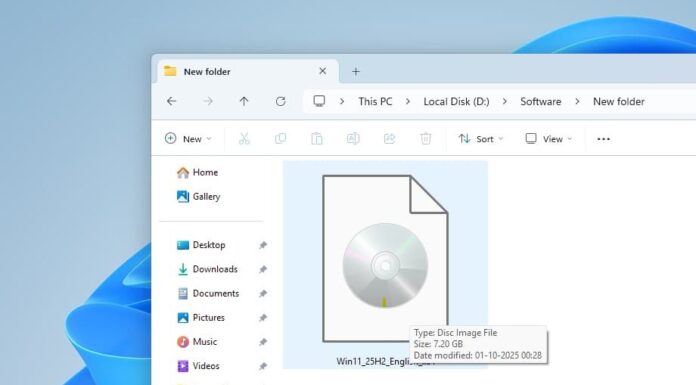
Task: Click the Win11_25H2_English file name
Action: point(385,361)
